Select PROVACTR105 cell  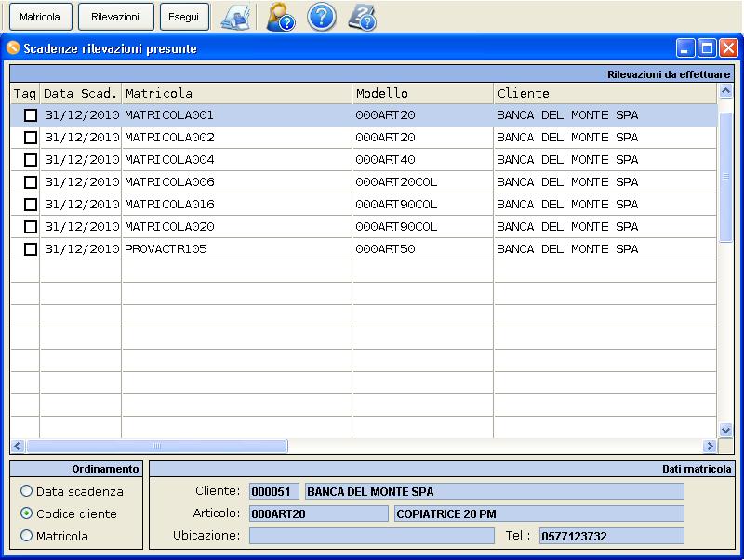pyautogui.click(x=237, y=249)
